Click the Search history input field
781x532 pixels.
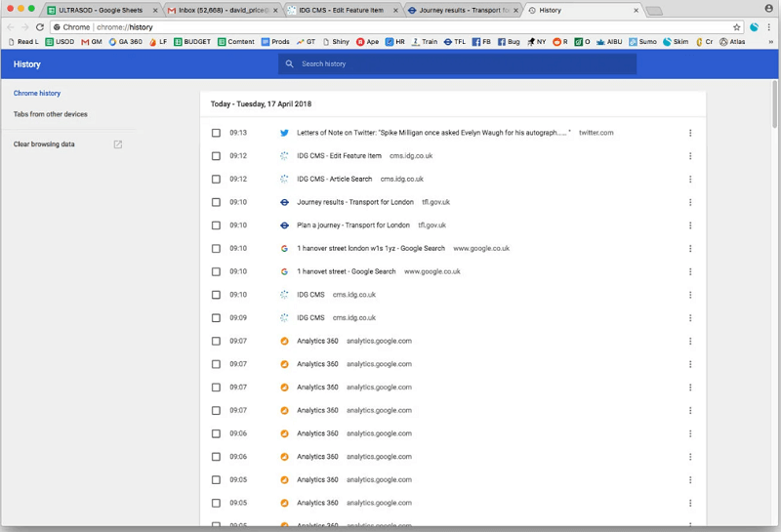(x=457, y=63)
